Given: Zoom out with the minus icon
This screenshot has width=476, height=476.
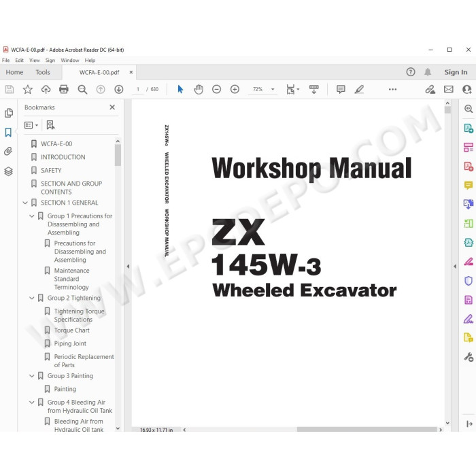Looking at the screenshot, I should click(x=216, y=89).
